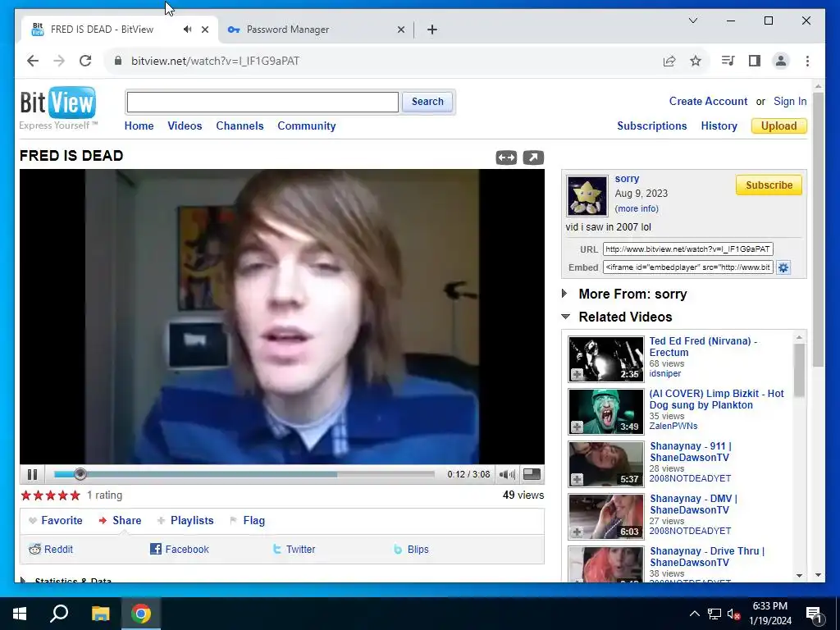Click the Embed code text field

[688, 267]
